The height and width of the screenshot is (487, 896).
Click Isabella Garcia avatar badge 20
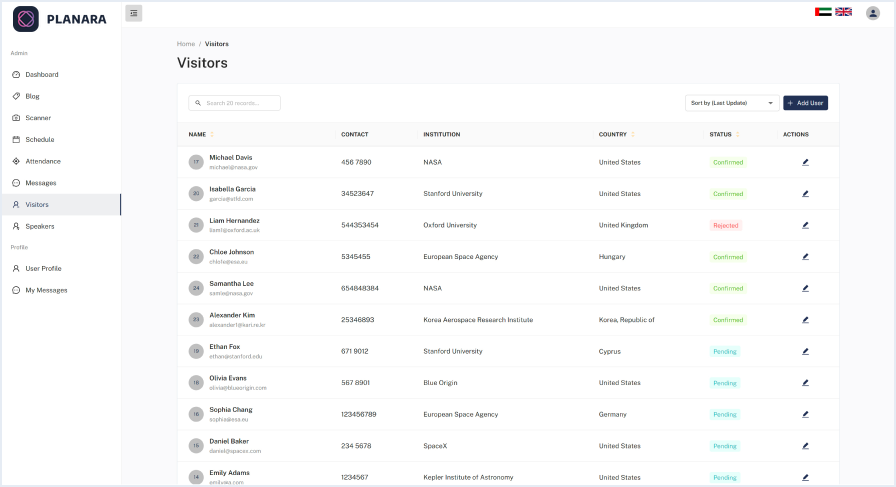click(x=196, y=194)
